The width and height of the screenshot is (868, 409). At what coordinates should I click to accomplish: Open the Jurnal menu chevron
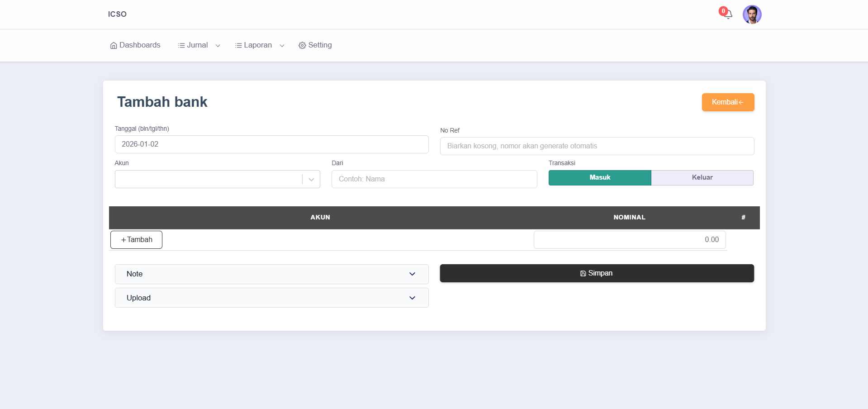218,46
